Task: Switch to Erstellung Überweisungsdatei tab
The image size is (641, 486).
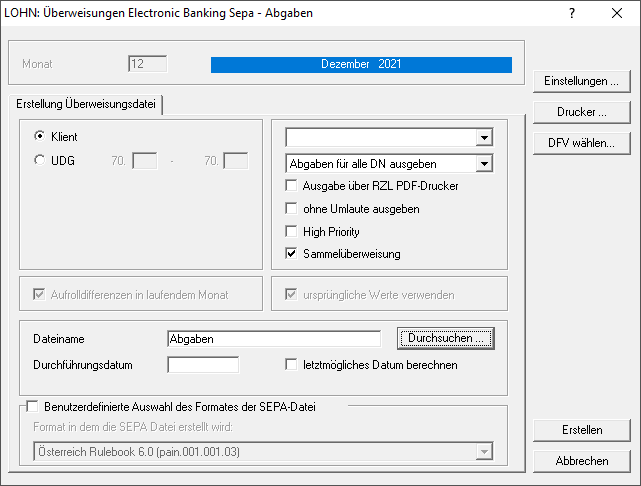Action: pos(85,104)
